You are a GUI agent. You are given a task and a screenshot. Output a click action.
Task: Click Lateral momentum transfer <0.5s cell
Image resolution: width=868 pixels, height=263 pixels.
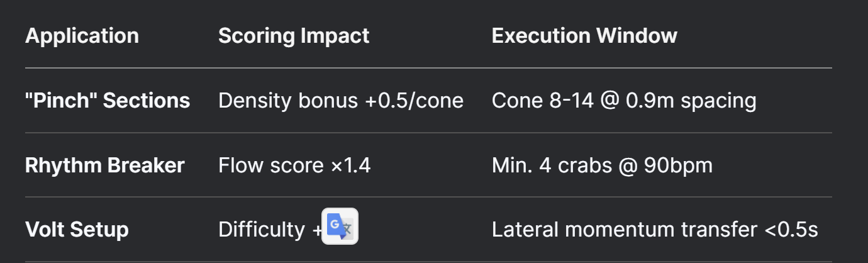click(655, 230)
